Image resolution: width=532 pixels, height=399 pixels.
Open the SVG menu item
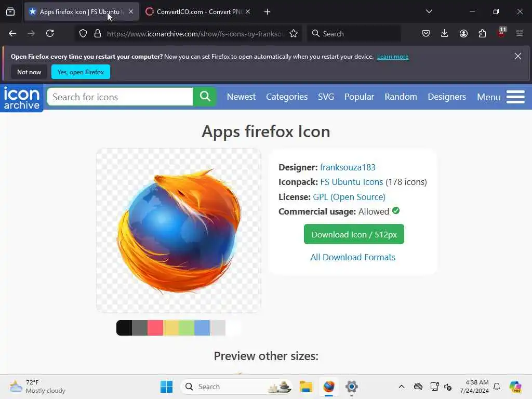(326, 97)
